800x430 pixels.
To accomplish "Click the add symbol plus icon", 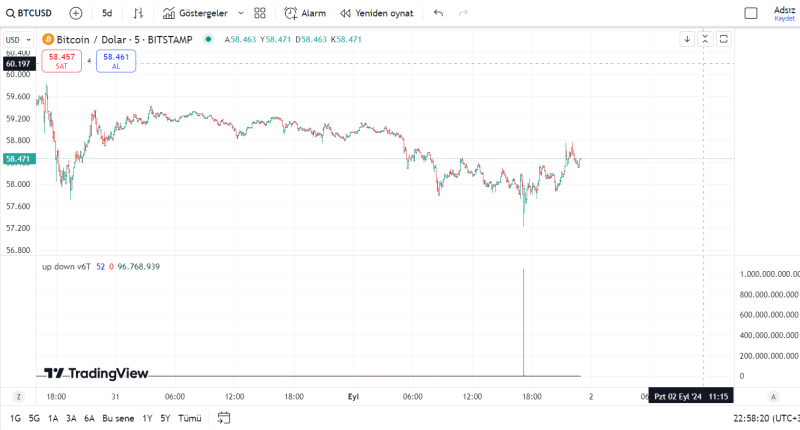I will click(76, 14).
